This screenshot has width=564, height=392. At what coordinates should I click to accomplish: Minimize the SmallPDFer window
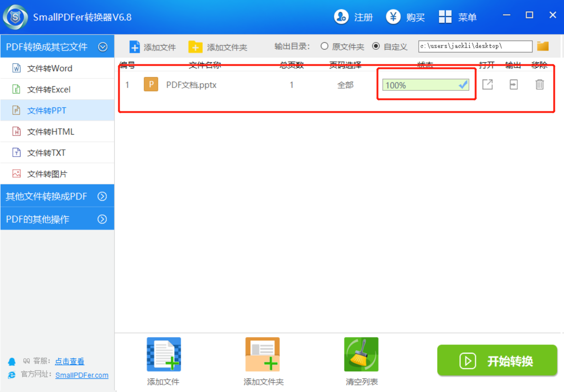(506, 15)
